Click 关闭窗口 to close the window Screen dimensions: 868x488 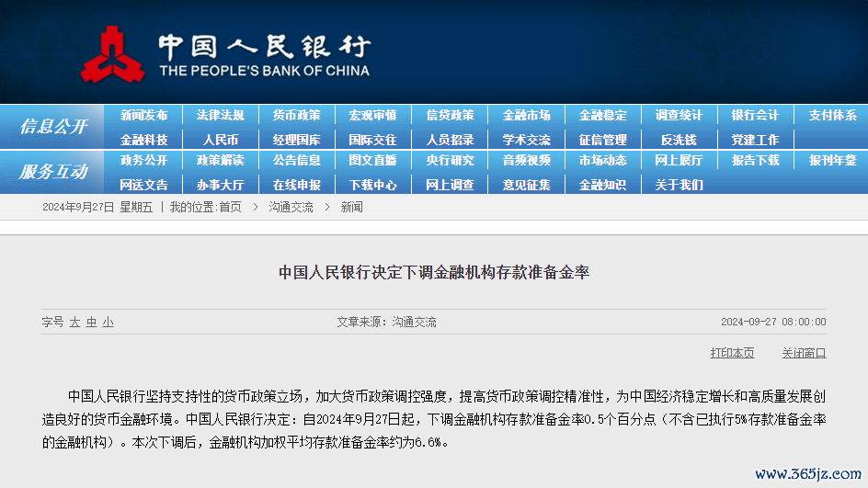(x=804, y=353)
